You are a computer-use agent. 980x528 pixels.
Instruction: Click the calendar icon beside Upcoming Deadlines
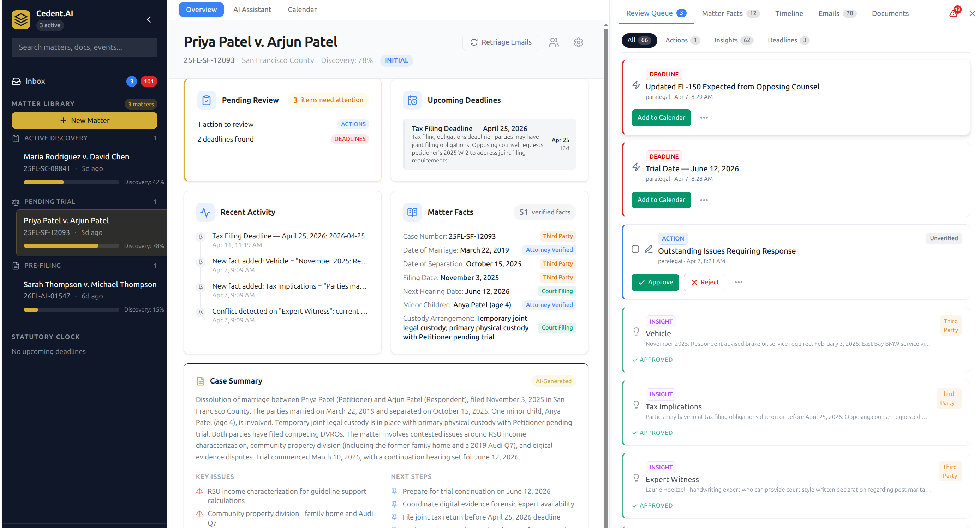(x=412, y=100)
